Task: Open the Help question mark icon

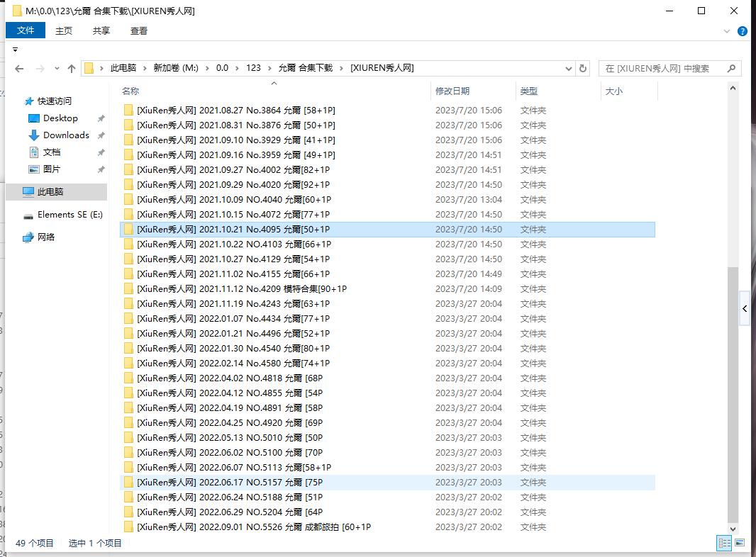Action: [743, 31]
